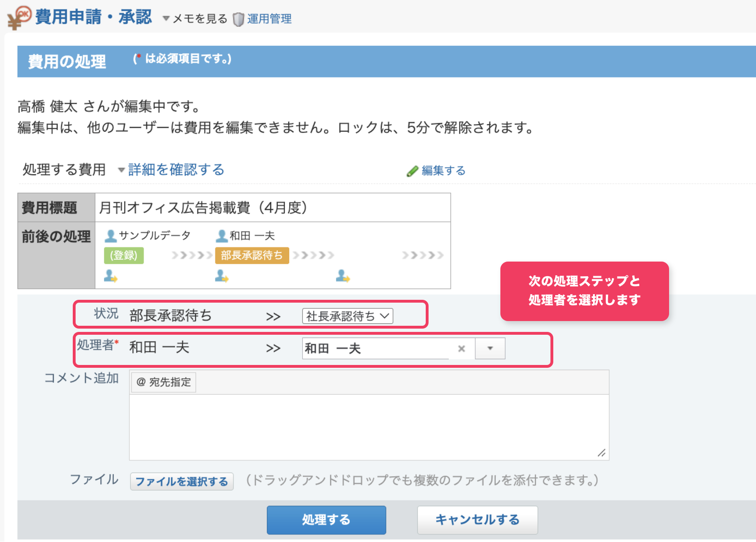Expand 詳細を確認する to show expense details
756x542 pixels.
(x=176, y=170)
